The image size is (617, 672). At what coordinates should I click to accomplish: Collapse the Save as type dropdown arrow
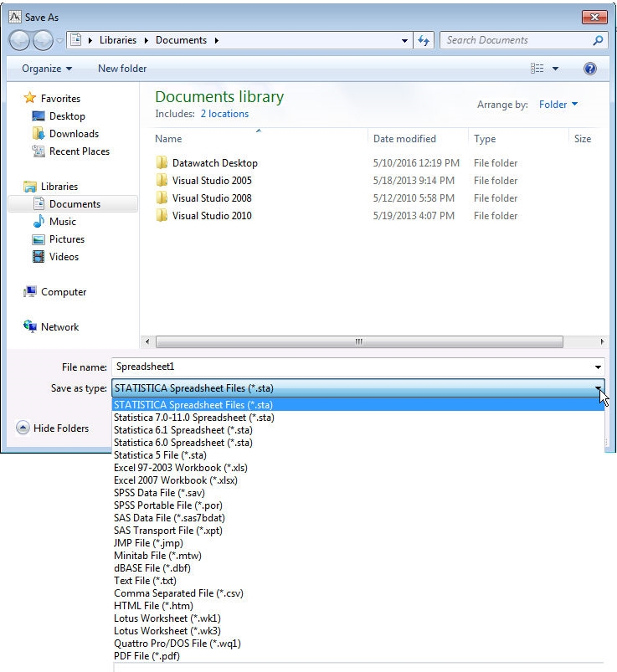coord(598,387)
